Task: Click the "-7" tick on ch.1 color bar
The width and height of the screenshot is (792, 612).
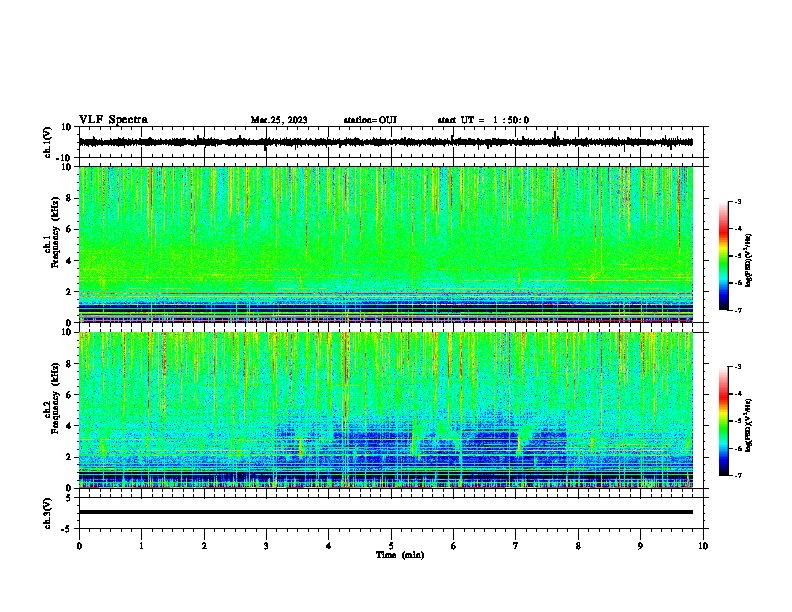Action: click(x=737, y=310)
